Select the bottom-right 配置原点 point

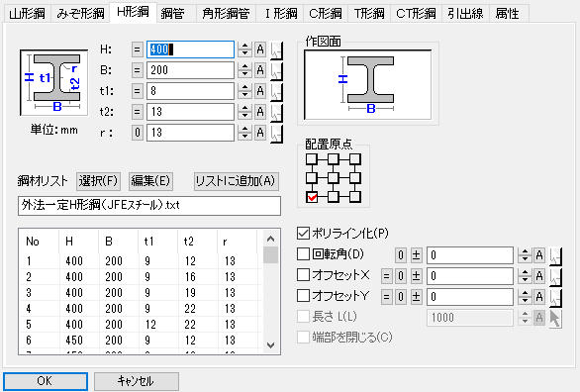click(355, 197)
